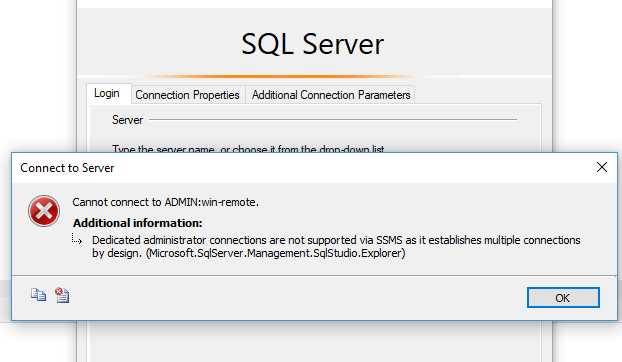622x362 pixels.
Task: Click the dedicated administrator connections message text
Action: 336,247
